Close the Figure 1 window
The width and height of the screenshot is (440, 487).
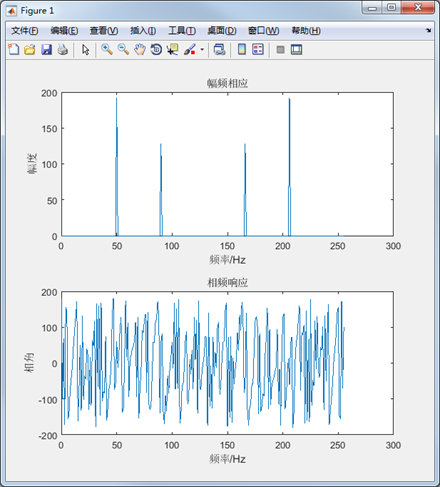[x=418, y=8]
